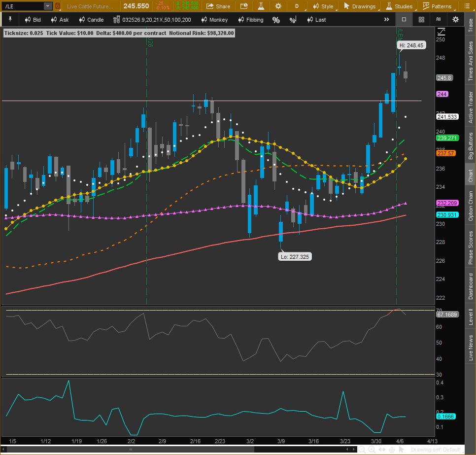
Task: Open the Patterns tool
Action: pyautogui.click(x=438, y=6)
